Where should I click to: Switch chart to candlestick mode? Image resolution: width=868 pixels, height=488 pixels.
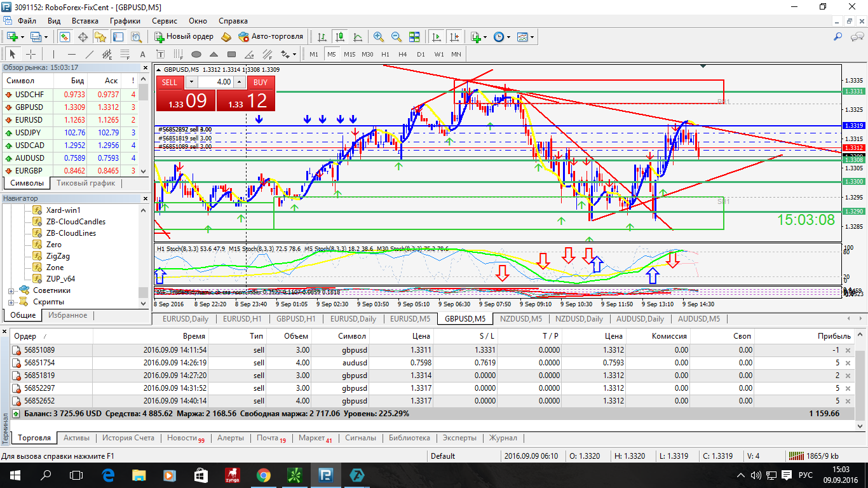click(x=340, y=37)
